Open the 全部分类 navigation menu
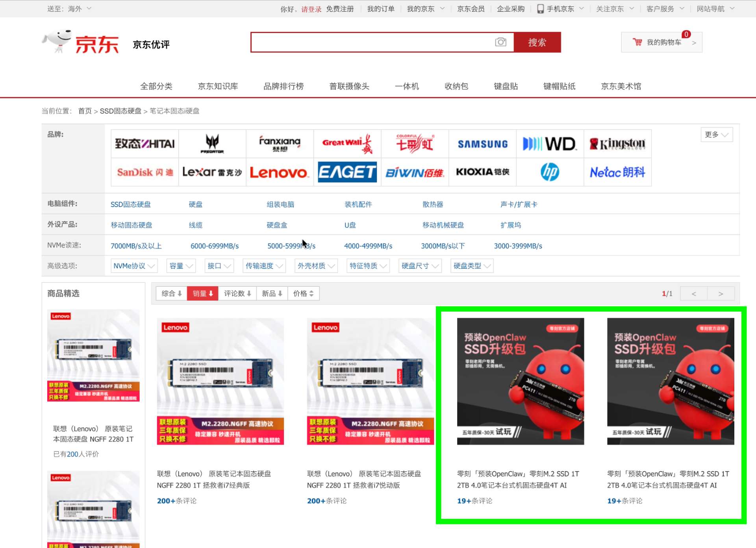Screen dimensions: 756x548 [x=156, y=86]
